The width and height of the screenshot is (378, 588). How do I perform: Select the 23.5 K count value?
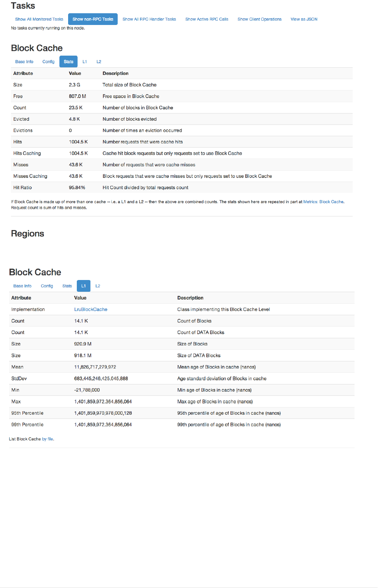[x=76, y=108]
